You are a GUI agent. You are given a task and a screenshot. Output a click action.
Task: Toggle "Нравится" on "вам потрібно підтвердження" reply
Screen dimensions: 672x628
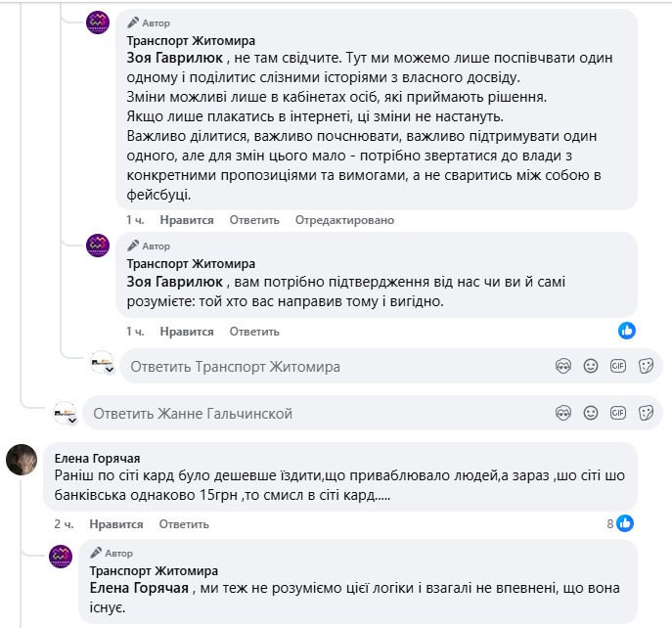(187, 332)
